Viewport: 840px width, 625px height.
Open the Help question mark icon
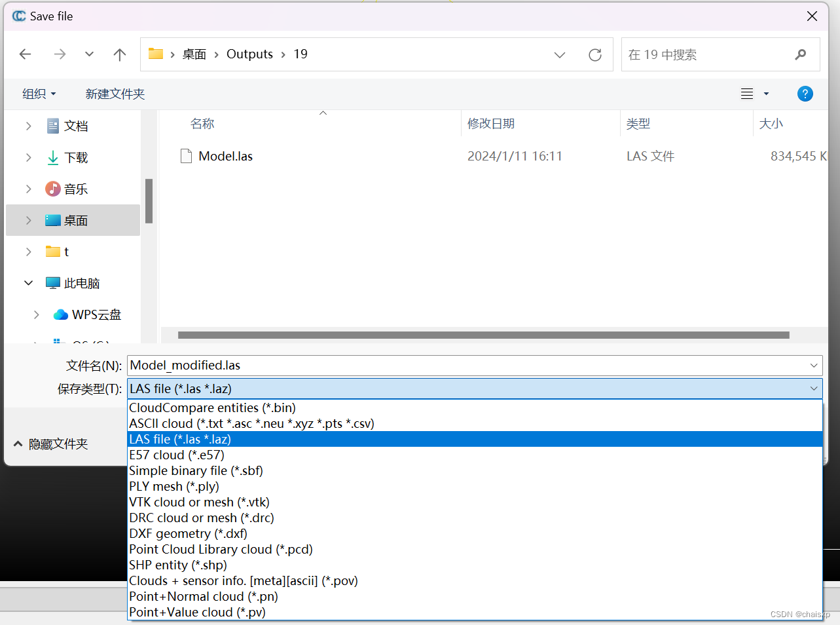pos(805,94)
